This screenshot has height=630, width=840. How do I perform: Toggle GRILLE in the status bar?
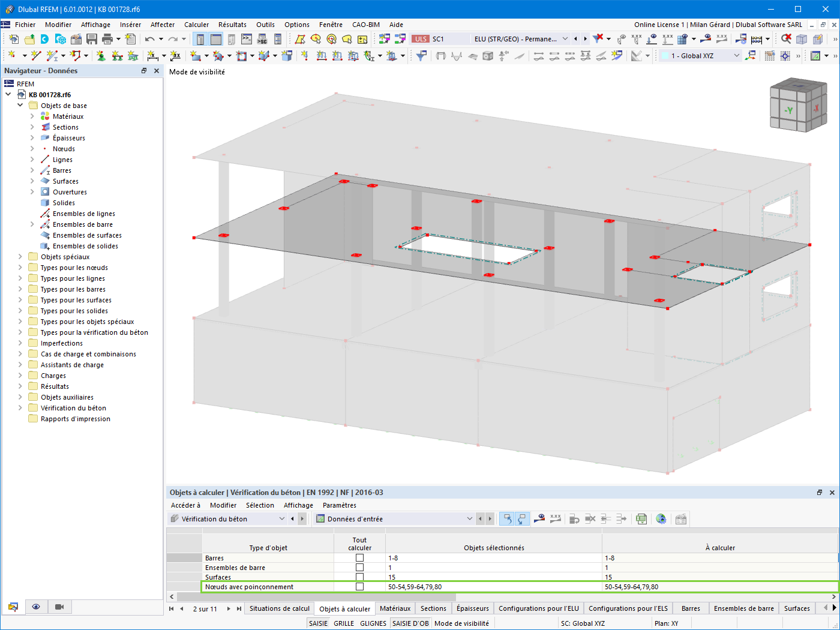click(344, 623)
